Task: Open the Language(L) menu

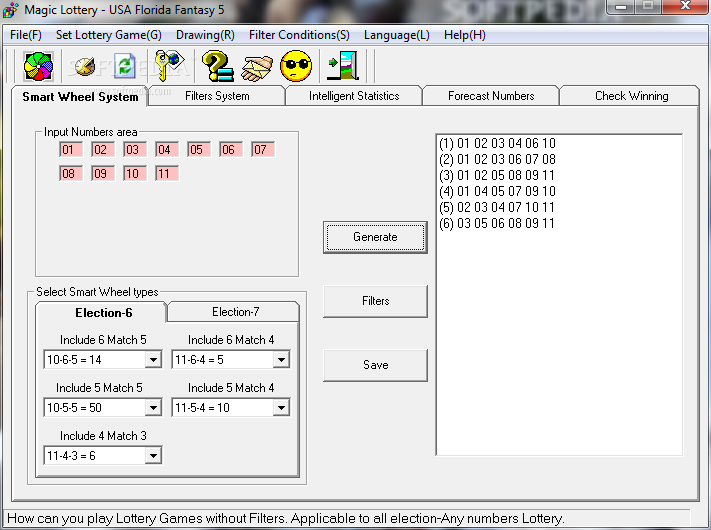Action: [397, 35]
